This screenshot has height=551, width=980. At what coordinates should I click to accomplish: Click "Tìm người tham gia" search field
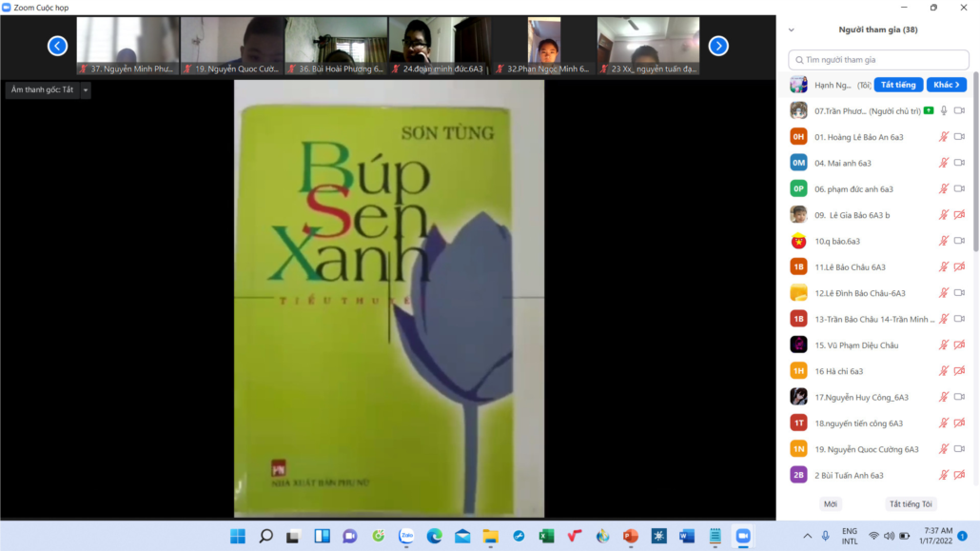[x=879, y=59]
